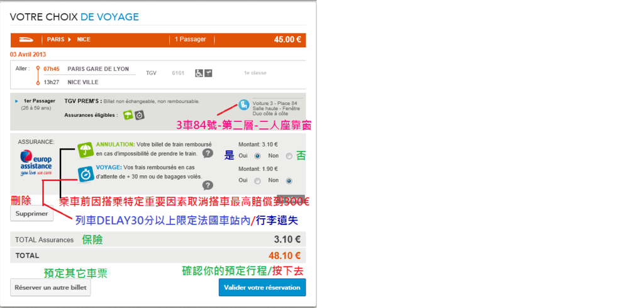Click the Supprimer button
644x308 pixels.
point(31,214)
